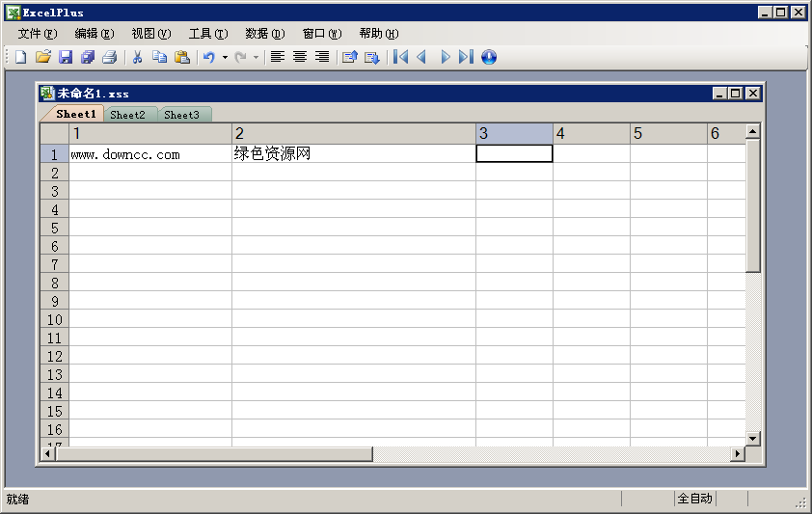Undo the last action
The width and height of the screenshot is (812, 514).
point(209,57)
